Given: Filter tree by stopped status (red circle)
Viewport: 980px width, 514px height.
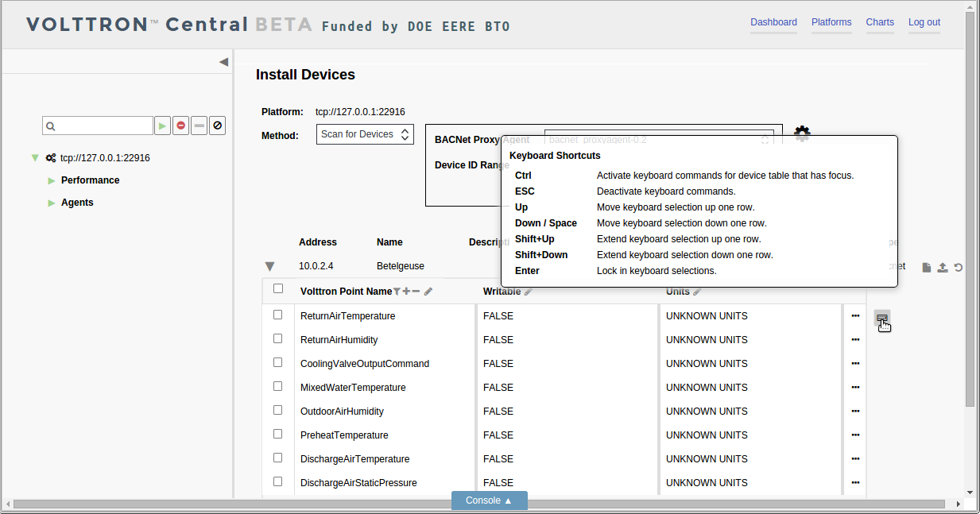Looking at the screenshot, I should tap(181, 126).
